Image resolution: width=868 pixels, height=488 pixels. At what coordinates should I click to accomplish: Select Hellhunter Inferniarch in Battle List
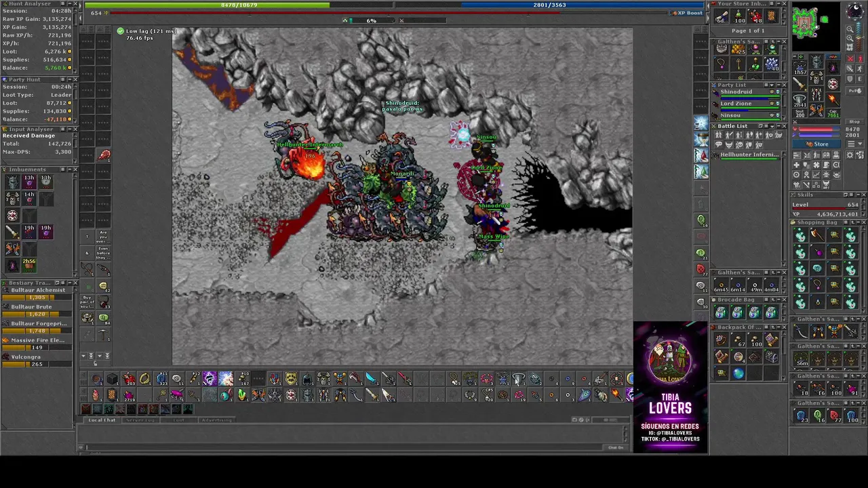[747, 156]
